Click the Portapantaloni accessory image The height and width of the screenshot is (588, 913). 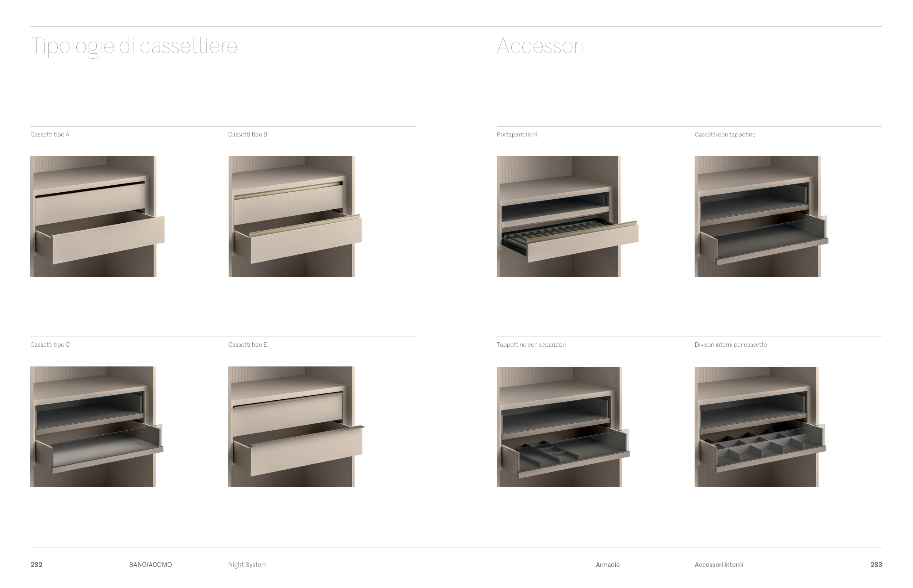(567, 216)
